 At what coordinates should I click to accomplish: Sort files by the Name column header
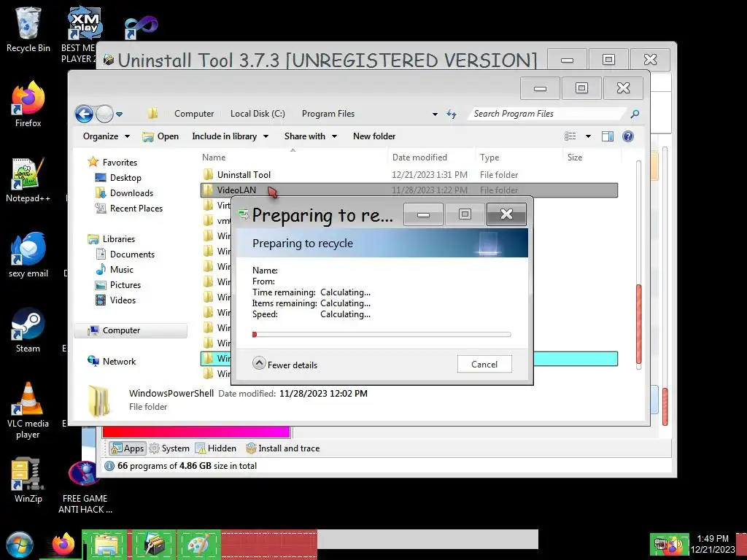point(294,157)
